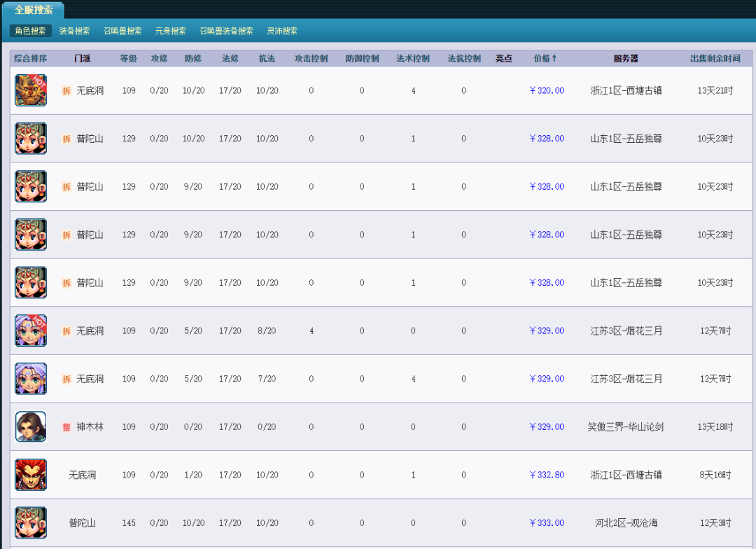
Task: Click the 拆 tag in the 8/20 抗法 row
Action: coord(66,331)
